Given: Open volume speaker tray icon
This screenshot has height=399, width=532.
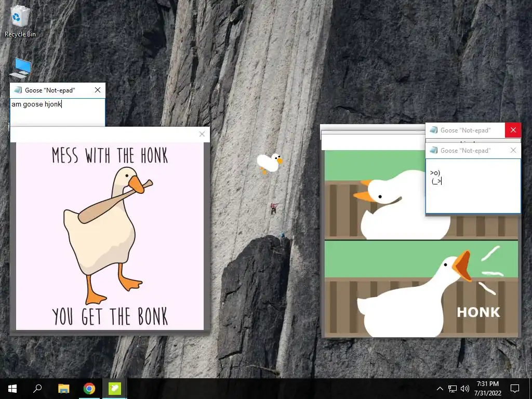Looking at the screenshot, I should [x=465, y=389].
